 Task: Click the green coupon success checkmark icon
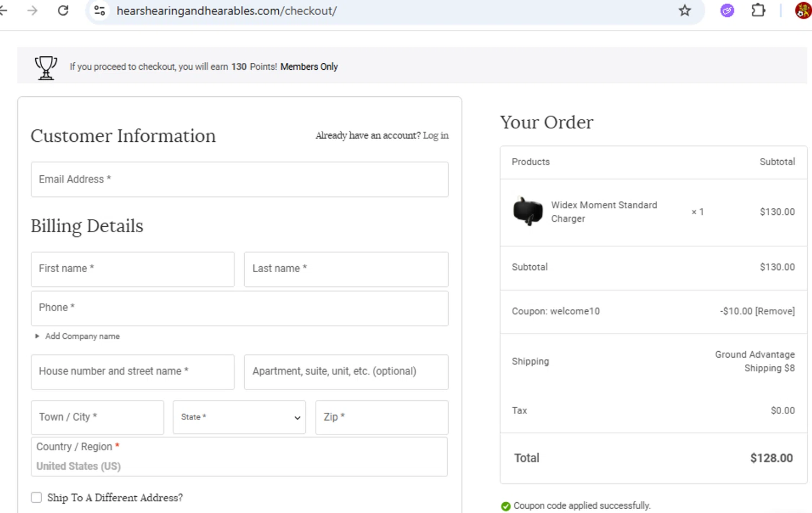coord(506,506)
